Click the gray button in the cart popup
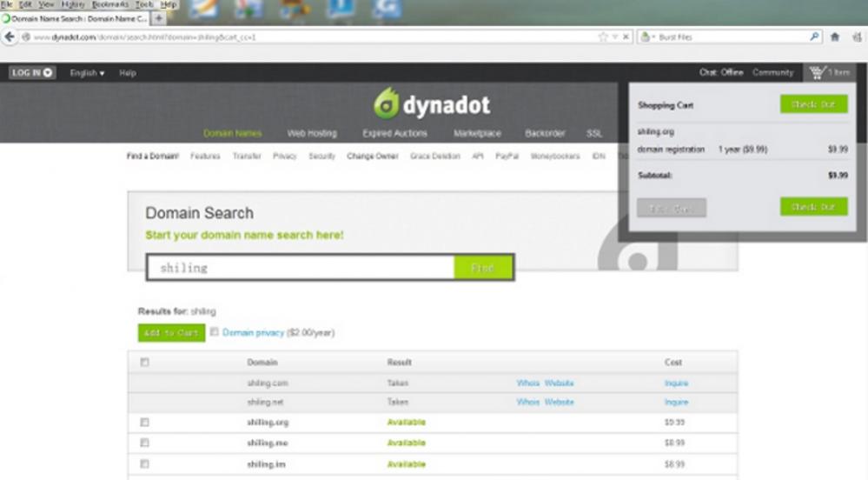Screen dimensions: 868x480 click(672, 209)
